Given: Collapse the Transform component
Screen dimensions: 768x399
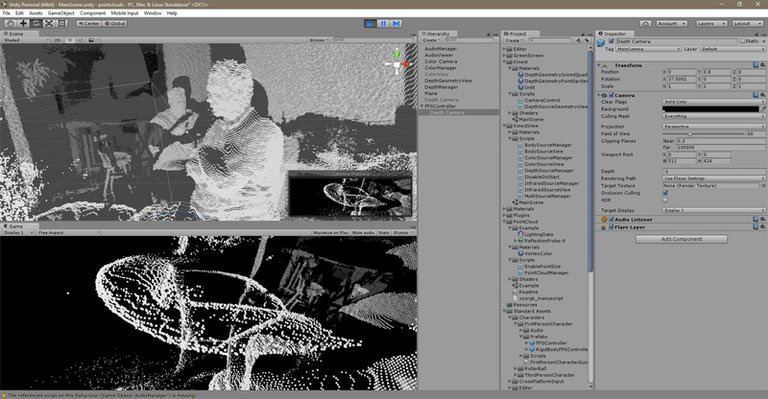Looking at the screenshot, I should (x=599, y=65).
